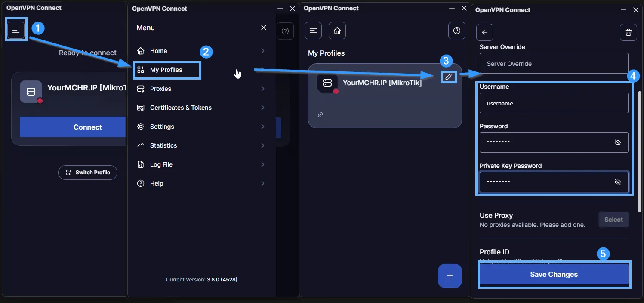Click the Connect button

pyautogui.click(x=72, y=127)
